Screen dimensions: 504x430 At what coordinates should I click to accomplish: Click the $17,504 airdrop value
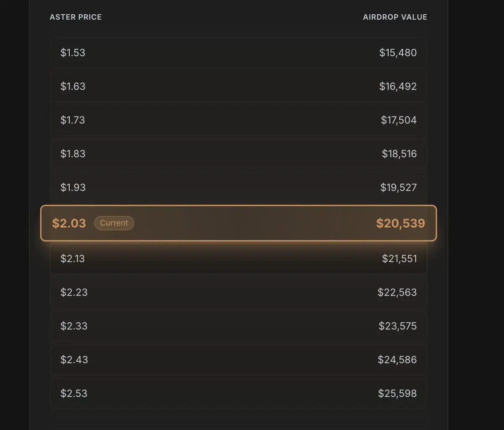click(399, 120)
